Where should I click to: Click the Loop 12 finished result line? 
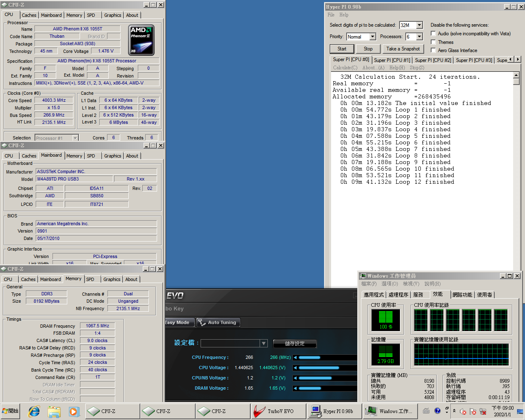[x=397, y=182]
